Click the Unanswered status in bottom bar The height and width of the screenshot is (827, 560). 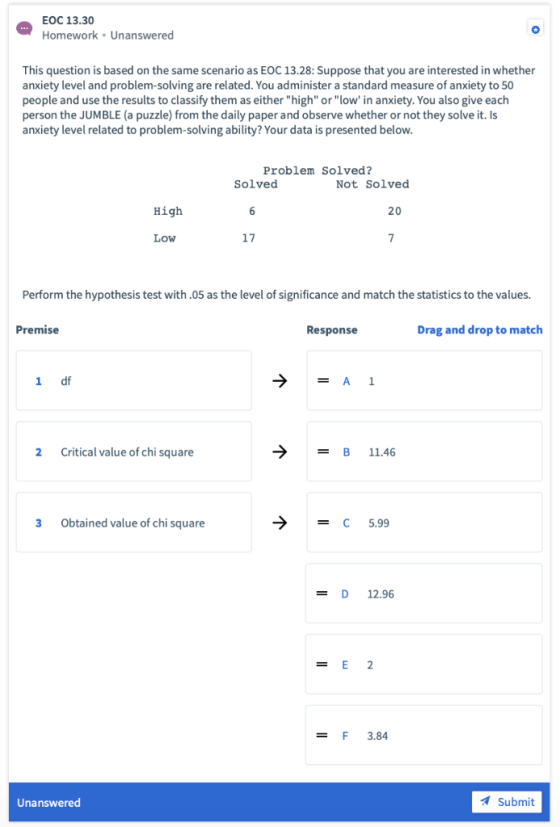point(49,803)
